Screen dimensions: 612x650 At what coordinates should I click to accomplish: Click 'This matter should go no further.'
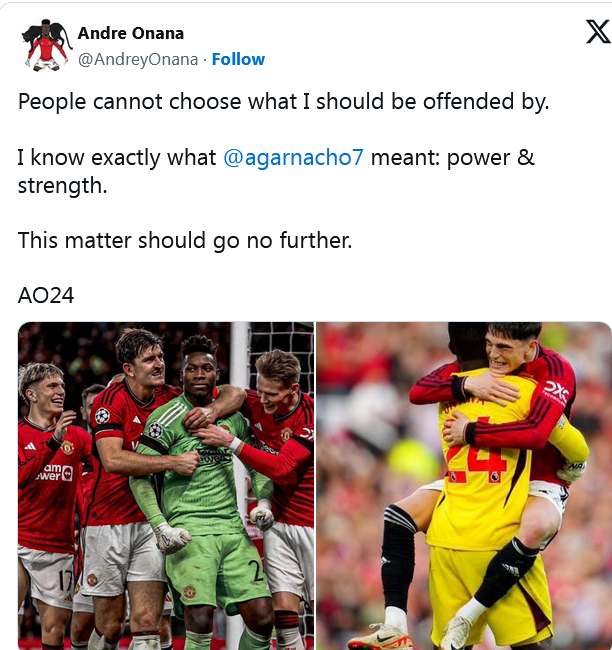click(x=185, y=240)
